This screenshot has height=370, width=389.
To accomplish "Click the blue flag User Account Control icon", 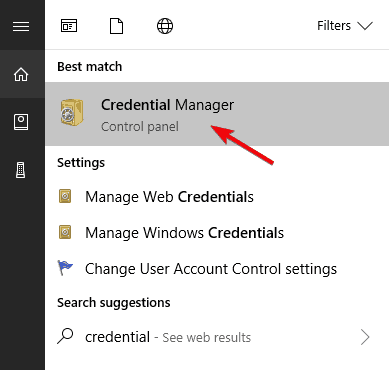I will coord(65,268).
